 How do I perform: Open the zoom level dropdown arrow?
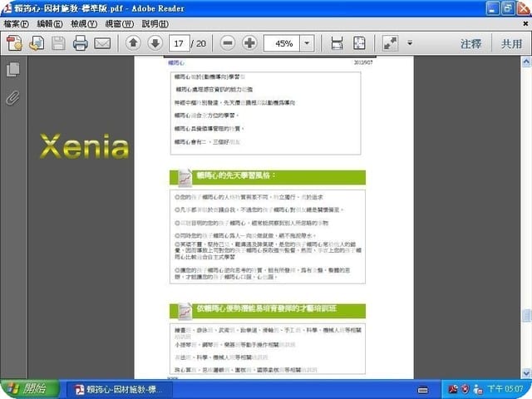307,43
